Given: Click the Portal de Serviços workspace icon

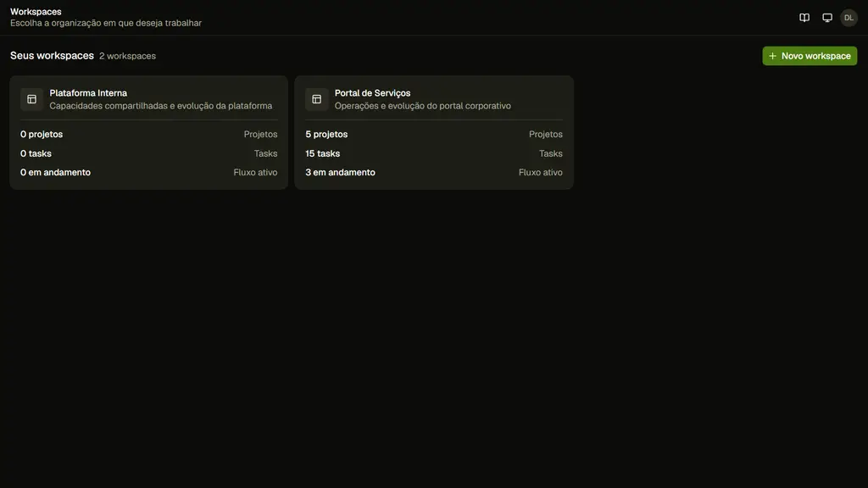Looking at the screenshot, I should [317, 100].
